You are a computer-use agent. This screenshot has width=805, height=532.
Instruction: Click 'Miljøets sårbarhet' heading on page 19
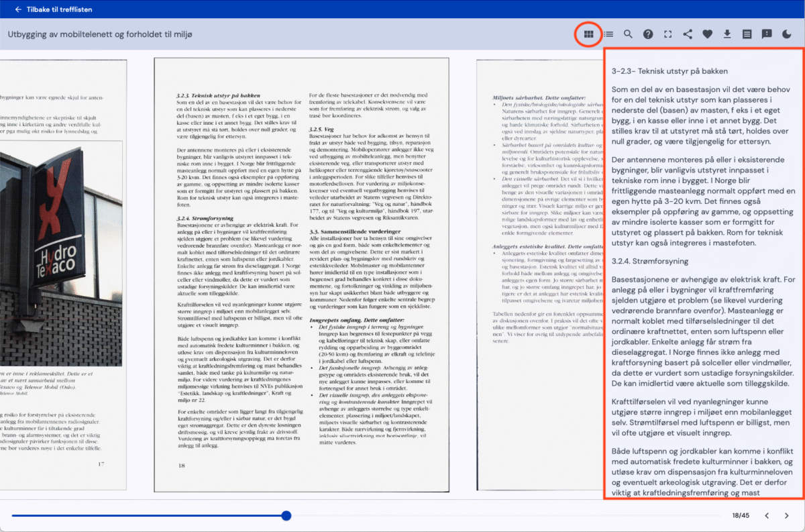point(539,98)
